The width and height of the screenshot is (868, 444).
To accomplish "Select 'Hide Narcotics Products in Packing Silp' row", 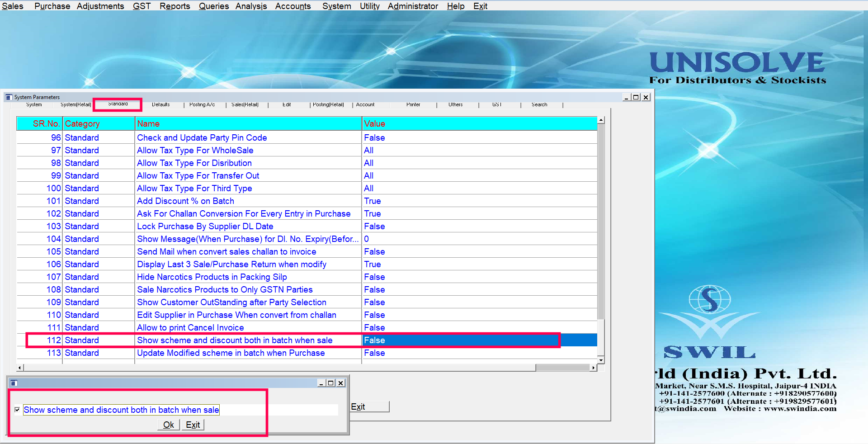I will tap(307, 277).
